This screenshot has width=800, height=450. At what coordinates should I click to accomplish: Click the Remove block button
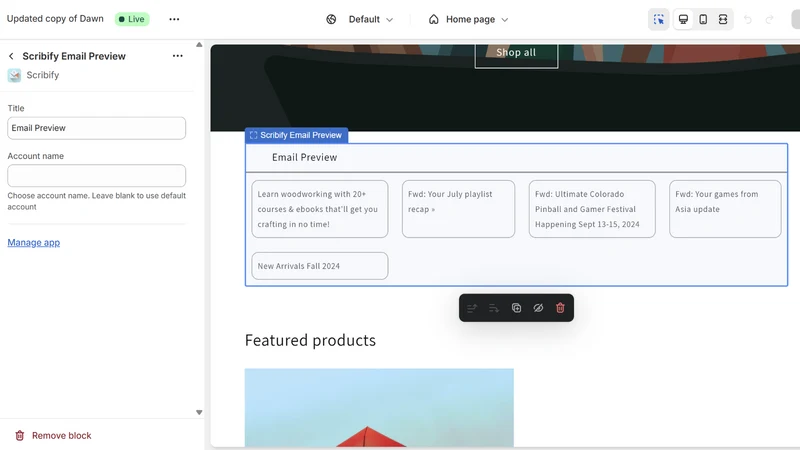54,436
